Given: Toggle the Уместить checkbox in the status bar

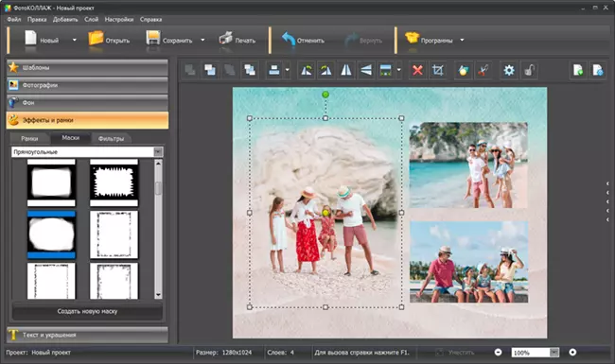Looking at the screenshot, I should [440, 353].
